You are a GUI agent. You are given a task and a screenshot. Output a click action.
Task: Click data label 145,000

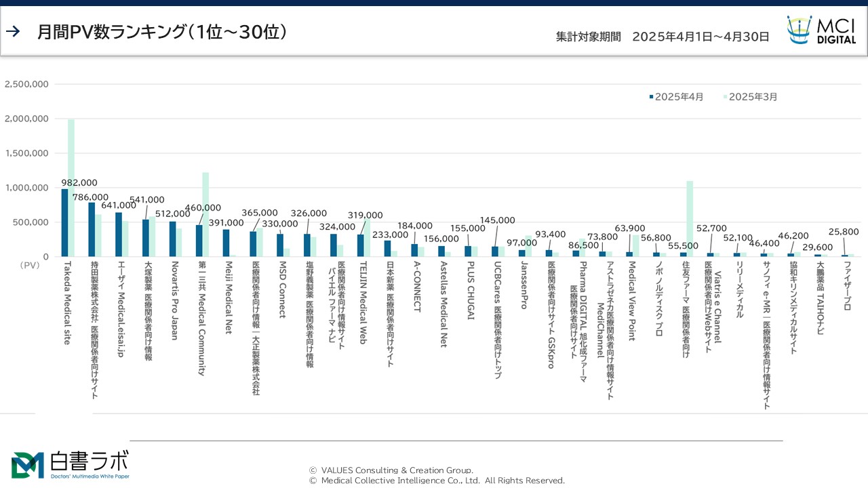pos(498,220)
